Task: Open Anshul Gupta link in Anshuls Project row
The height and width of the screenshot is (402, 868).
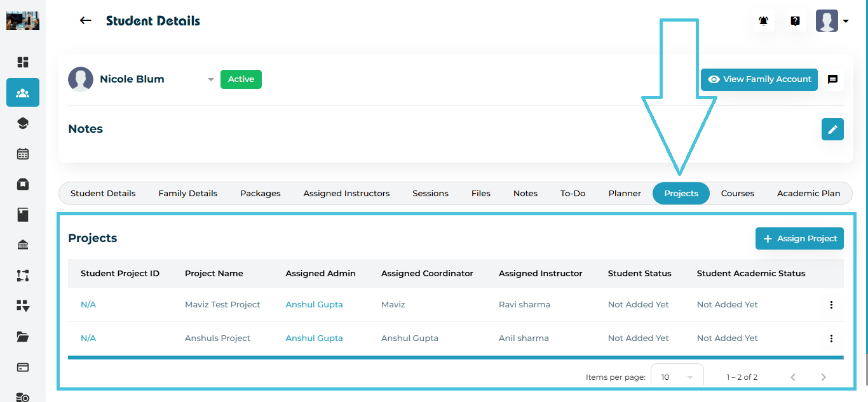Action: click(314, 338)
